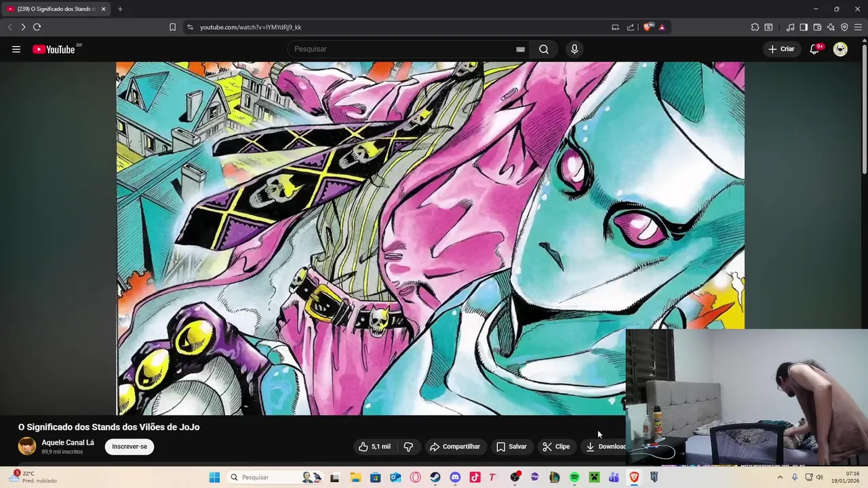The image size is (868, 488).
Task: Share the page via the address bar share icon
Action: point(631,27)
